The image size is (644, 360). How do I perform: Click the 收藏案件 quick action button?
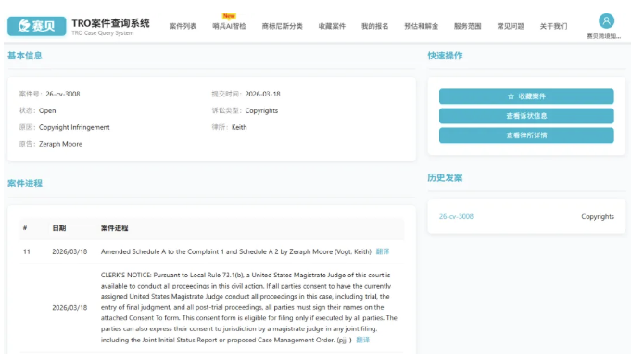click(x=526, y=96)
